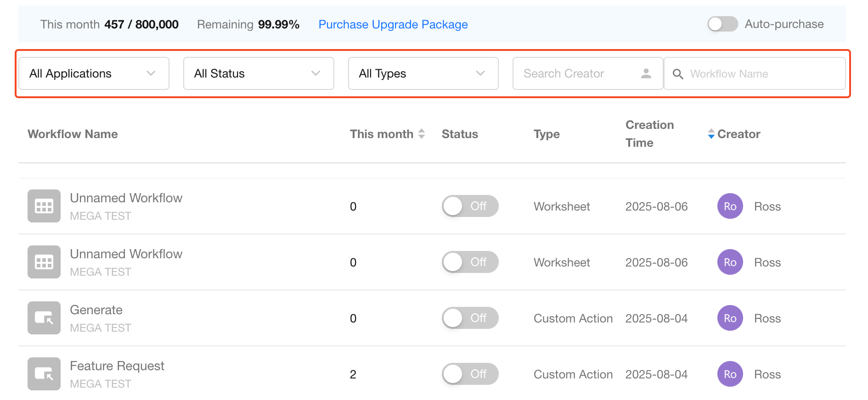Click the sort arrows beside Creator header
This screenshot has width=868, height=400.
pyautogui.click(x=711, y=134)
